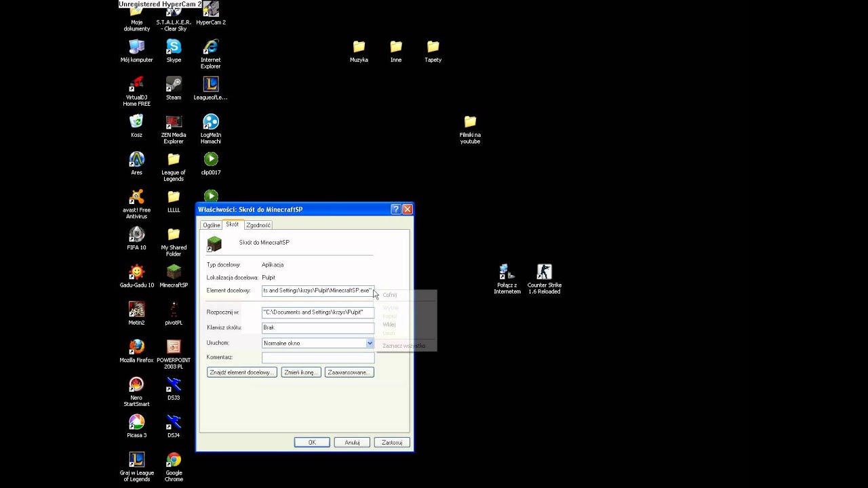Select the pivotPL desktop icon

click(174, 313)
